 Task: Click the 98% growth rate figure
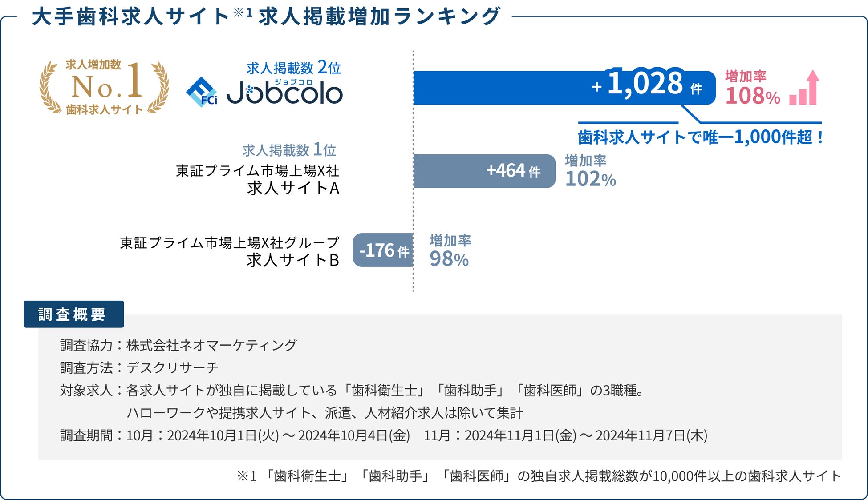point(449,259)
